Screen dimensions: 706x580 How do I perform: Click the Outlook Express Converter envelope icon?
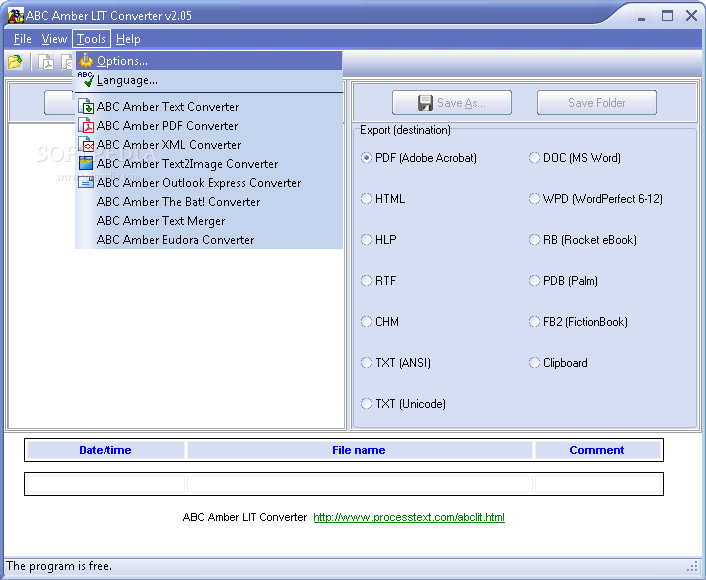tap(86, 182)
